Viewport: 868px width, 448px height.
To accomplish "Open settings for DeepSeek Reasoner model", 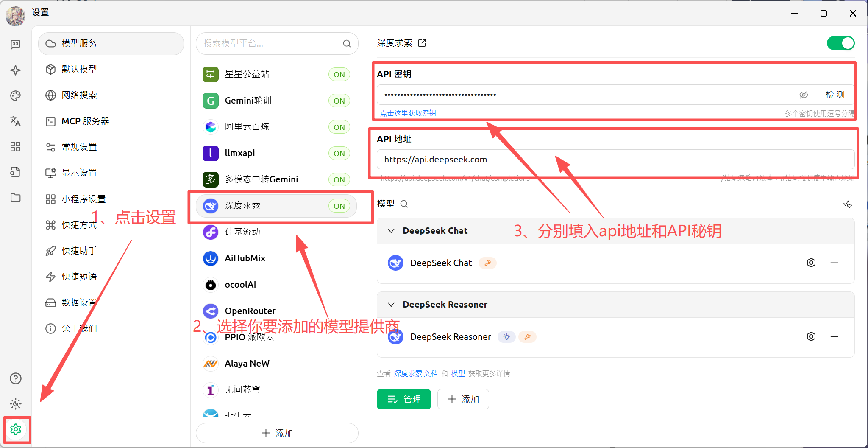I will pyautogui.click(x=811, y=337).
